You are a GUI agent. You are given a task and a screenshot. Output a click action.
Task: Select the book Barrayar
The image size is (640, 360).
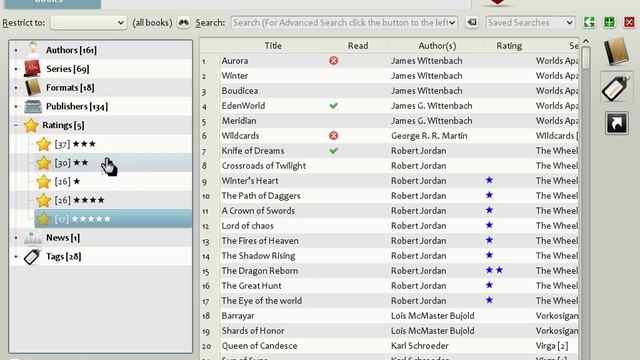click(238, 316)
